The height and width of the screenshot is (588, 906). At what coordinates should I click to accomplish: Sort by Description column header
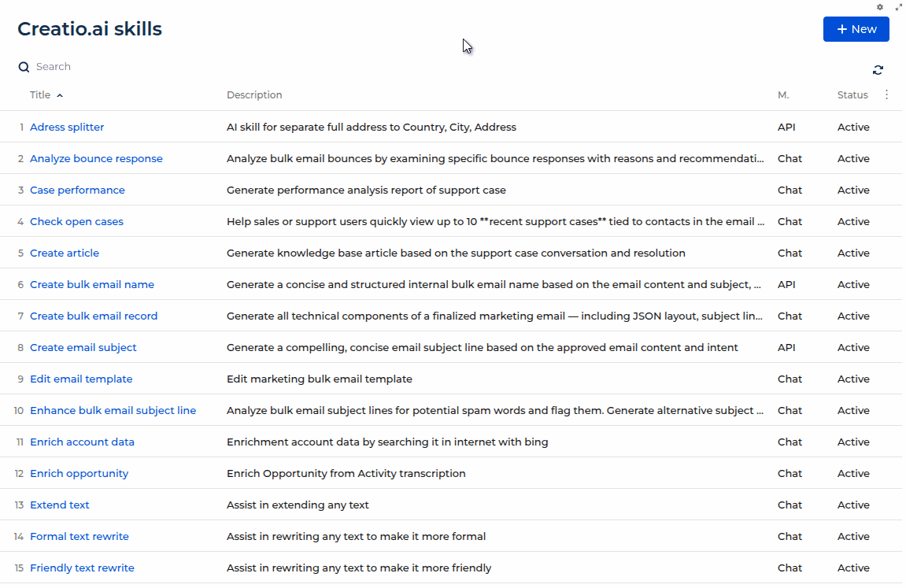tap(254, 95)
